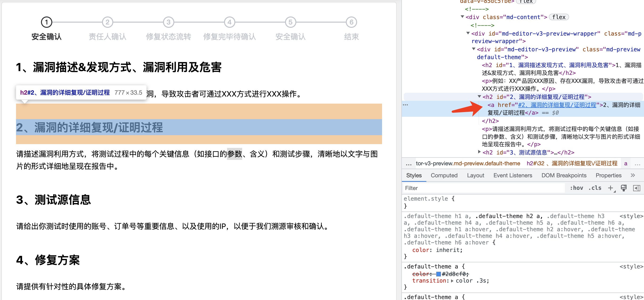Click step 5 circle 安全确认
Screen dimensions: 644x300
[290, 22]
